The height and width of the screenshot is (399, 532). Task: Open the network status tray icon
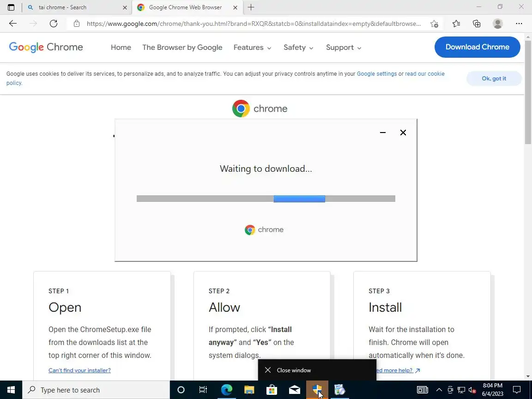coord(461,390)
